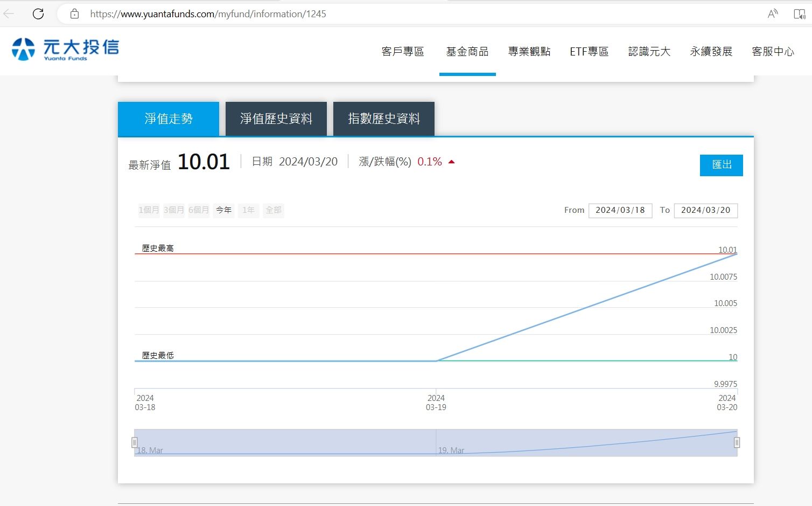Open the 客戶專區 menu
This screenshot has height=506, width=812.
coord(403,52)
